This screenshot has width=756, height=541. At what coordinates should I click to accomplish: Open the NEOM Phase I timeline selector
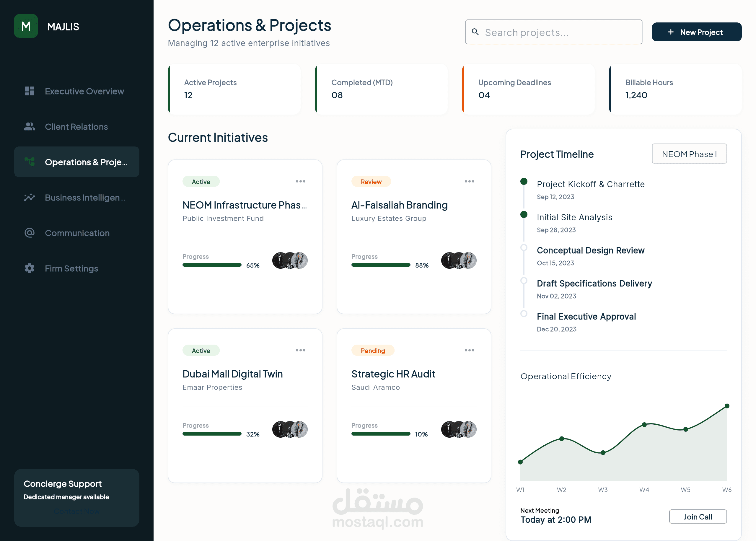[x=689, y=154]
